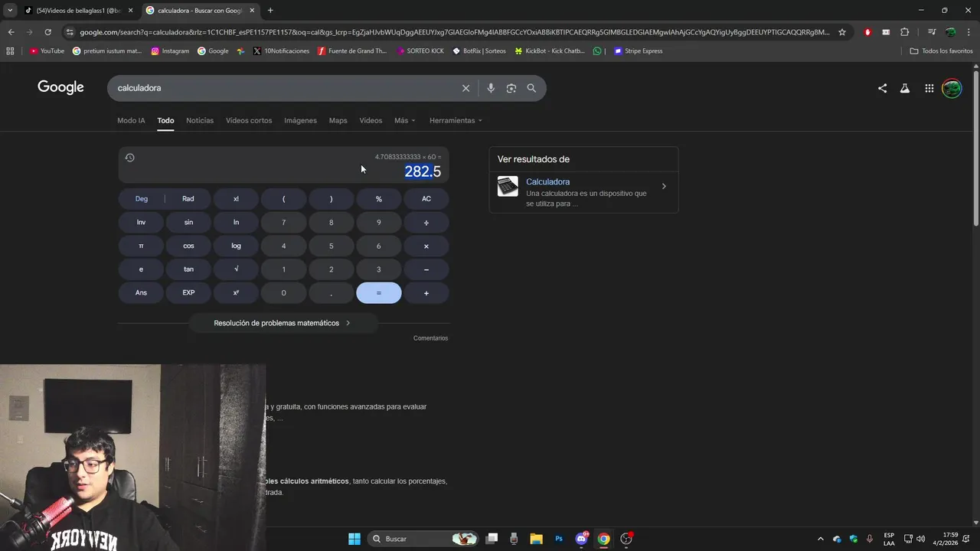Click the percent key
Viewport: 980px width, 551px height.
(x=378, y=199)
